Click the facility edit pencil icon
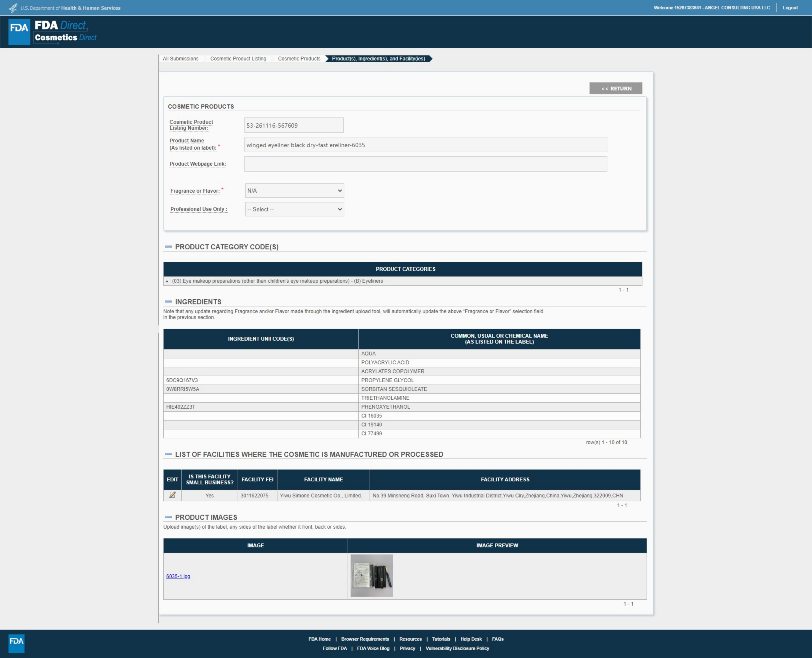 (x=172, y=495)
